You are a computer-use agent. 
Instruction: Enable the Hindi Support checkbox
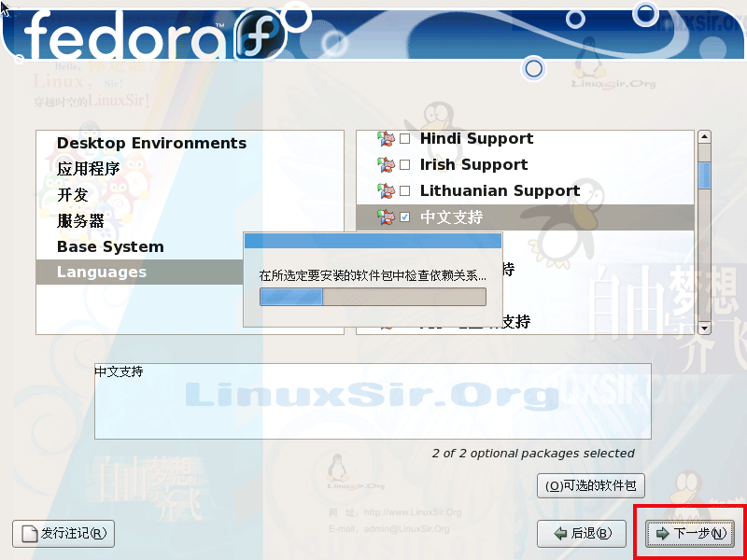(x=404, y=138)
